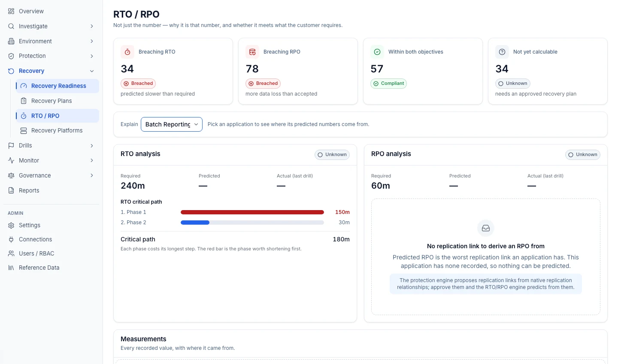Image resolution: width=618 pixels, height=364 pixels.
Task: Expand the Environment section chevron
Action: (92, 41)
